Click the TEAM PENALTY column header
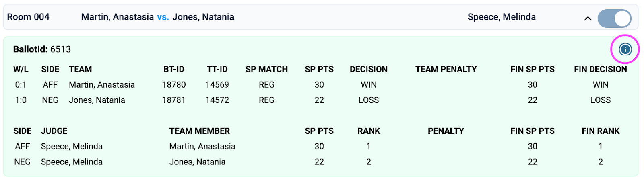This screenshot has height=182, width=644. [x=446, y=69]
